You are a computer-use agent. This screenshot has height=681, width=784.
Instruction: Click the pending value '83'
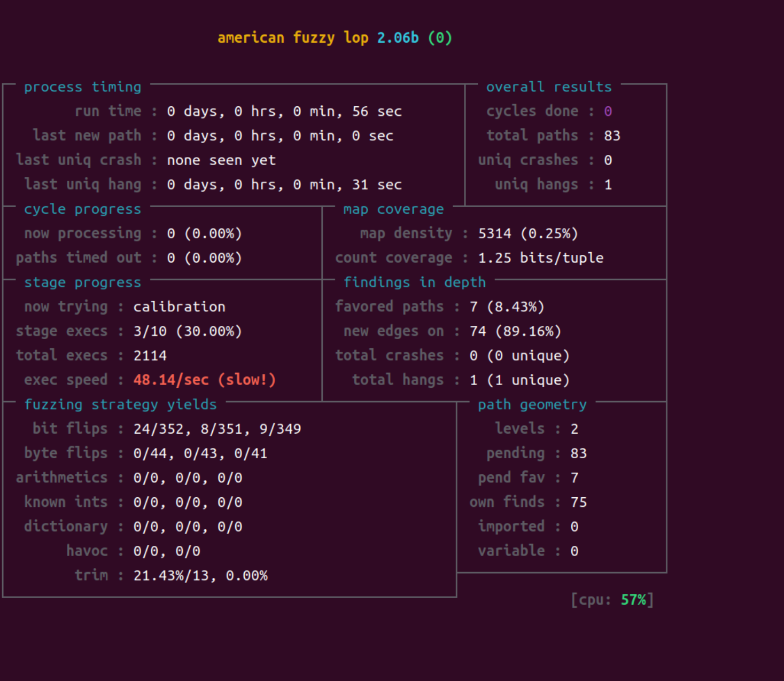click(x=579, y=453)
